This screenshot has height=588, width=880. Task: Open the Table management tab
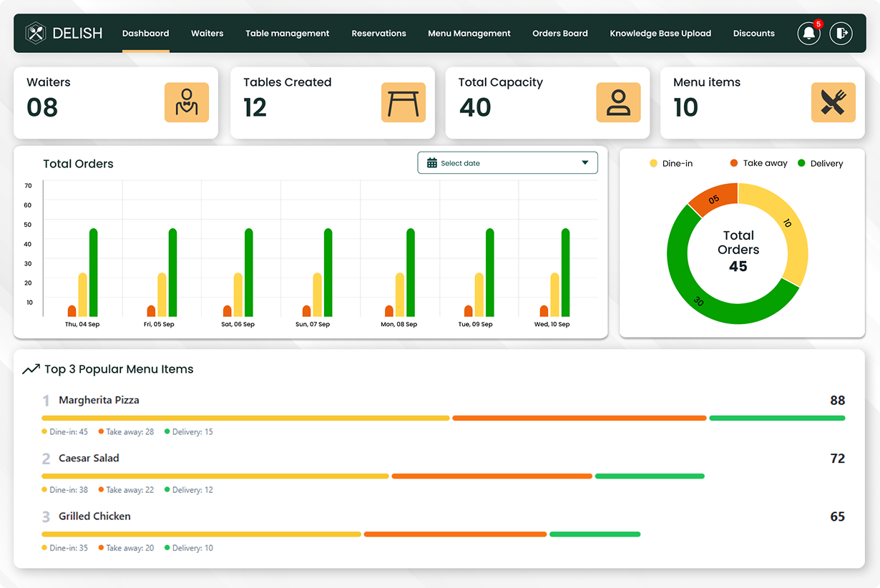(x=287, y=34)
